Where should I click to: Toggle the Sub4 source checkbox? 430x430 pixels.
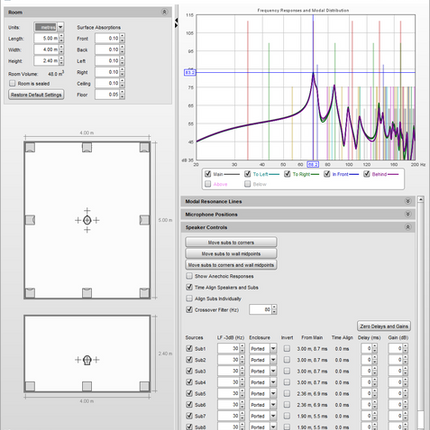(189, 382)
